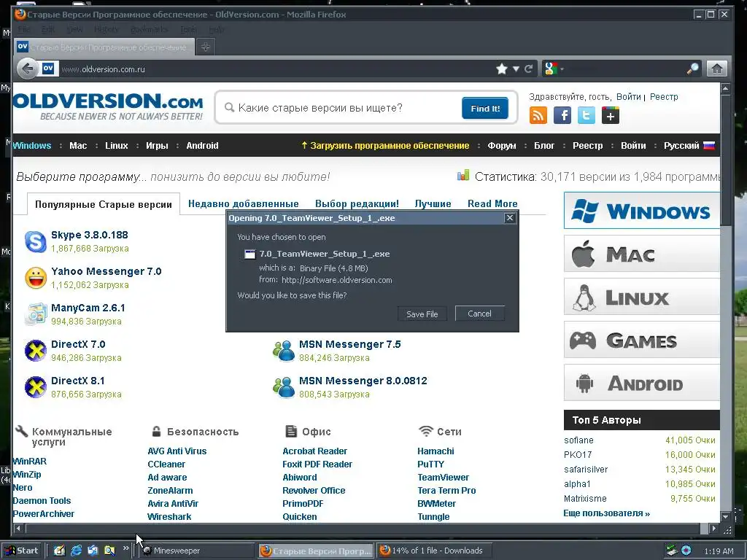The image size is (747, 560).
Task: Open the Downloads taskbar window
Action: (x=435, y=551)
